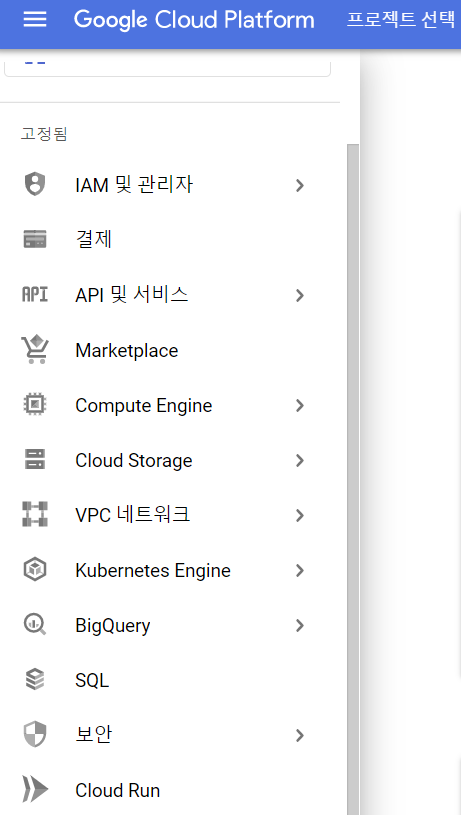Select the Cloud Storage menu label
This screenshot has width=461, height=815.
[134, 461]
